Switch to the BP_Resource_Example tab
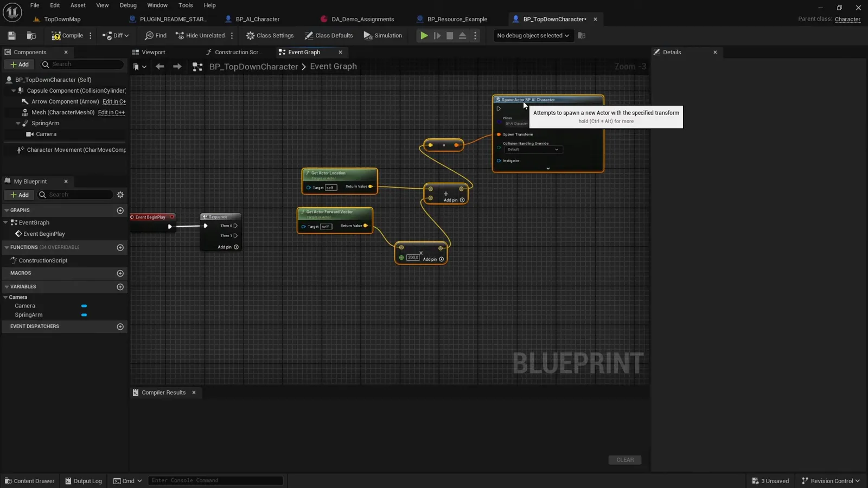The width and height of the screenshot is (868, 488). (x=457, y=19)
